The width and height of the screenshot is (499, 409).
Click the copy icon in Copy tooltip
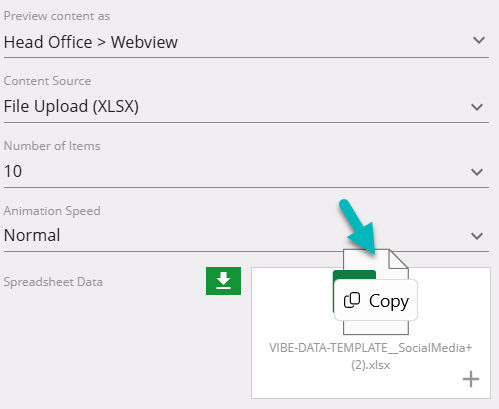coord(352,300)
